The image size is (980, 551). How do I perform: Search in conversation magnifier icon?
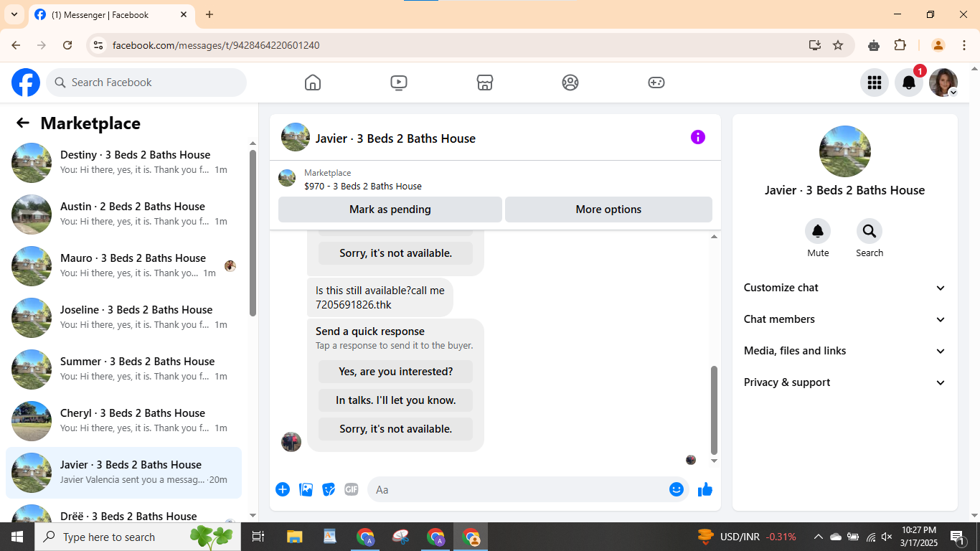coord(870,231)
